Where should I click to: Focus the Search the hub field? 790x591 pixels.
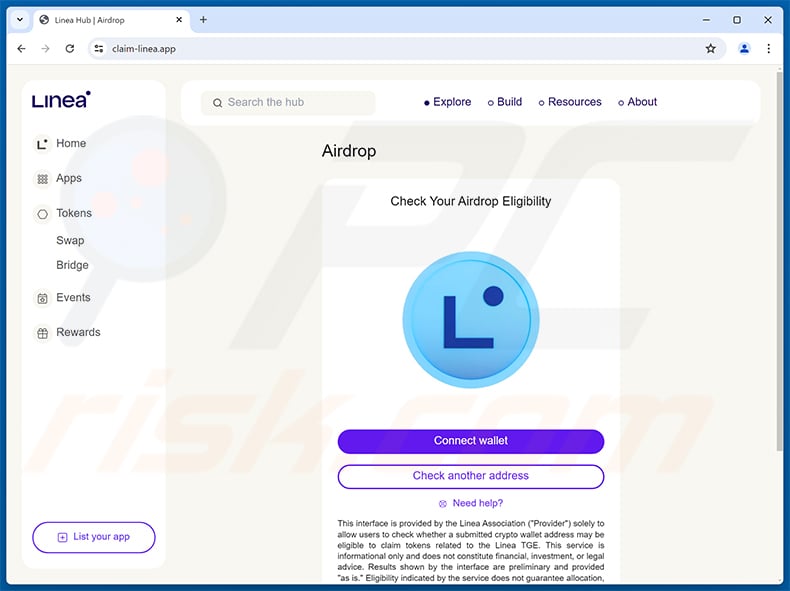(288, 103)
